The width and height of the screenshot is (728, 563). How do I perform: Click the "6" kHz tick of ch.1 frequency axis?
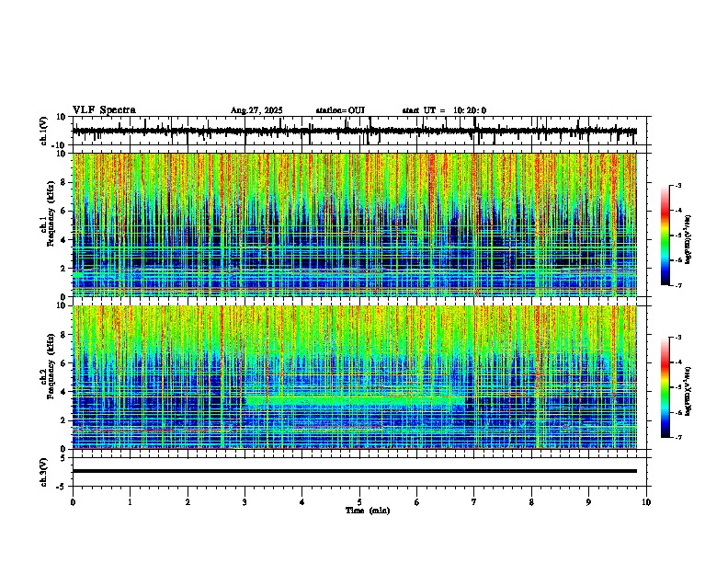[x=64, y=212]
